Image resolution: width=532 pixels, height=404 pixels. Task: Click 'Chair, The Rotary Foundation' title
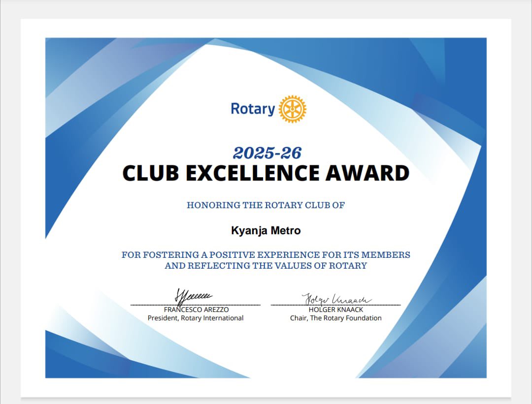pos(336,318)
